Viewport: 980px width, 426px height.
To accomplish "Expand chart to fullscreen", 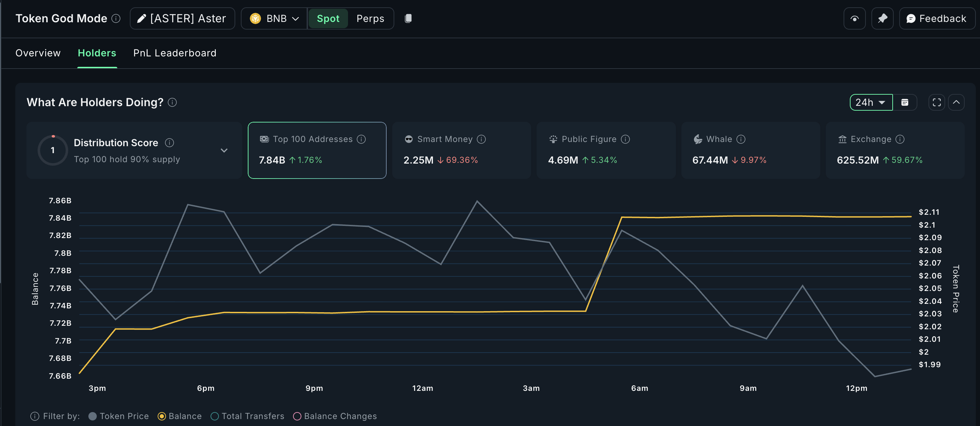I will tap(936, 102).
